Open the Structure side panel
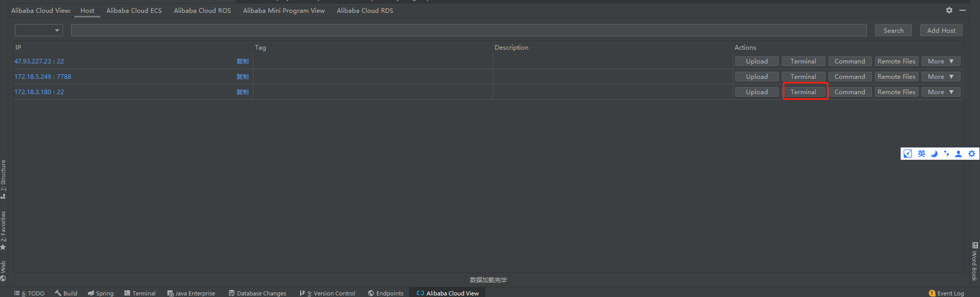The width and height of the screenshot is (980, 297). [3, 179]
